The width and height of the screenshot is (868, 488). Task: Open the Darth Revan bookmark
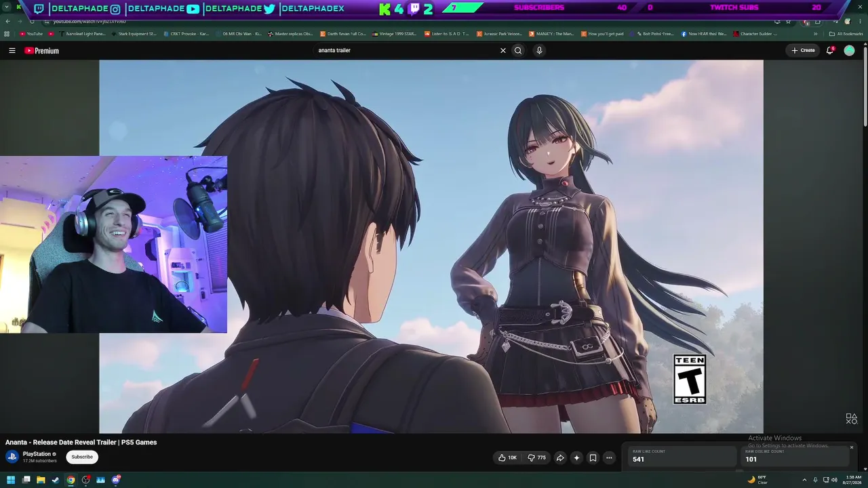342,34
